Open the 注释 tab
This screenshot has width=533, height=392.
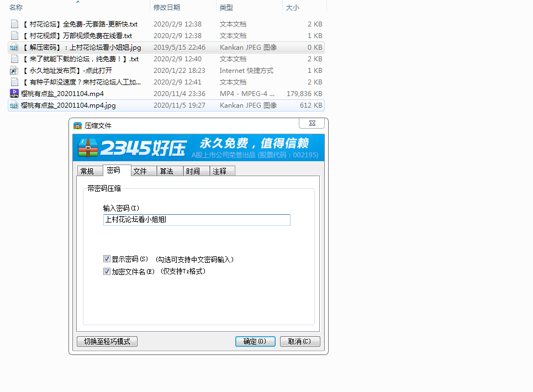(x=220, y=171)
